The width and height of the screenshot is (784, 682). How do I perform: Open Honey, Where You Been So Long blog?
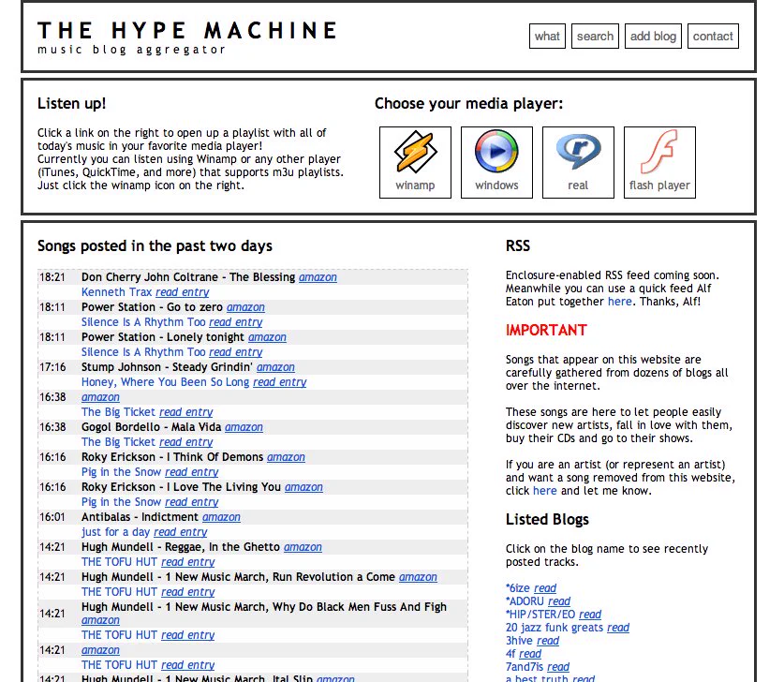point(165,382)
